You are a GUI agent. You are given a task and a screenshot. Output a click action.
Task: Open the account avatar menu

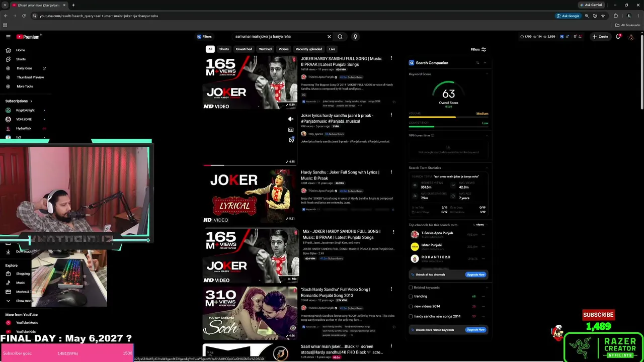click(631, 37)
